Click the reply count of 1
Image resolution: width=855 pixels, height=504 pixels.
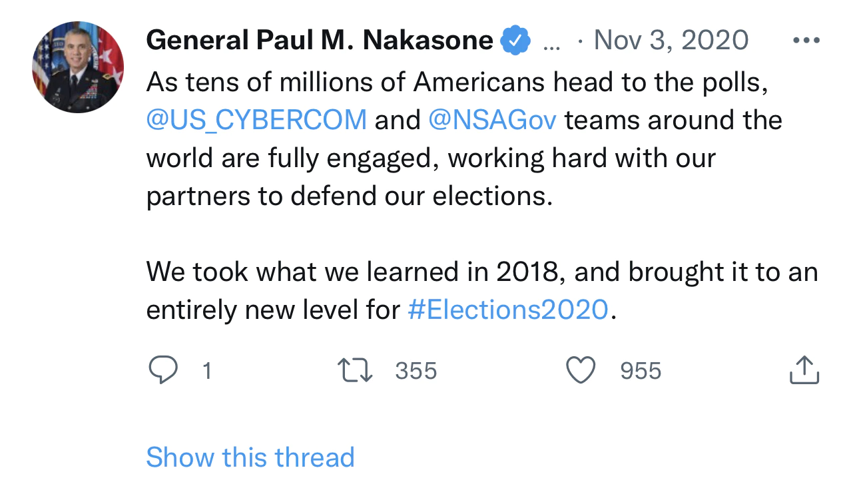[206, 371]
